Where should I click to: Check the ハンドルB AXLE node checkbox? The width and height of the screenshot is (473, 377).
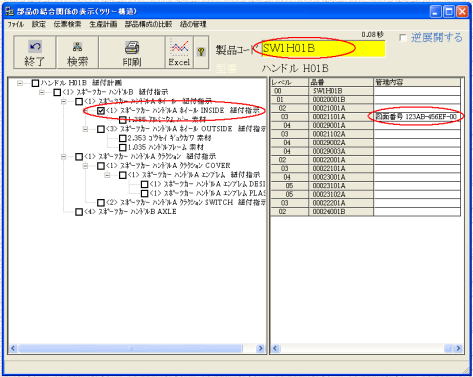pyautogui.click(x=79, y=212)
